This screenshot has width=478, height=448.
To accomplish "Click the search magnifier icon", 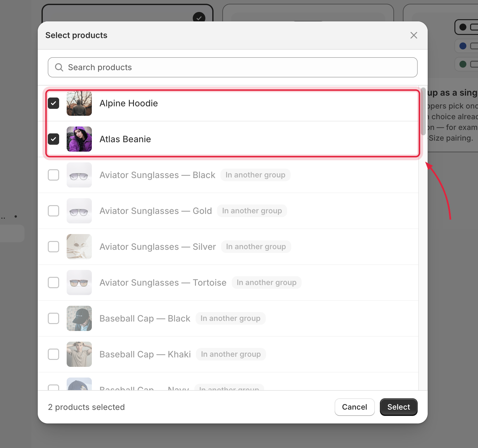I will point(59,67).
